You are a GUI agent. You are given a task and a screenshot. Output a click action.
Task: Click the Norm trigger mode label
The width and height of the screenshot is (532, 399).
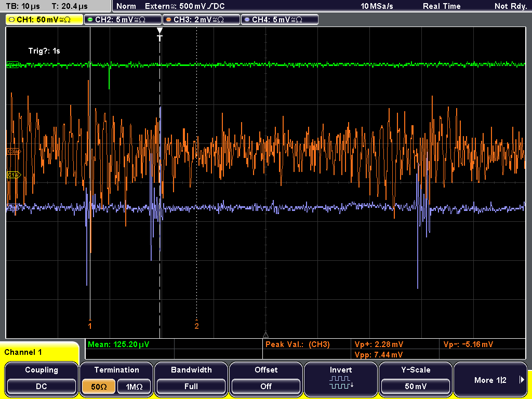point(126,6)
